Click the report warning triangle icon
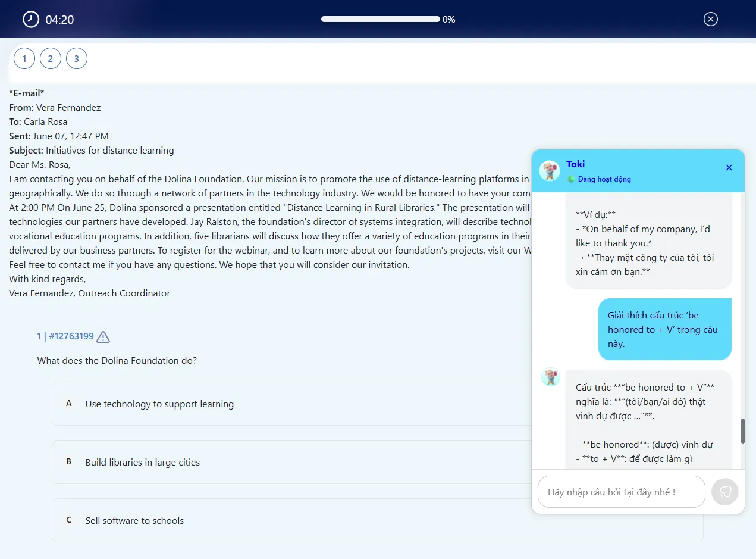This screenshot has height=559, width=756. click(103, 337)
